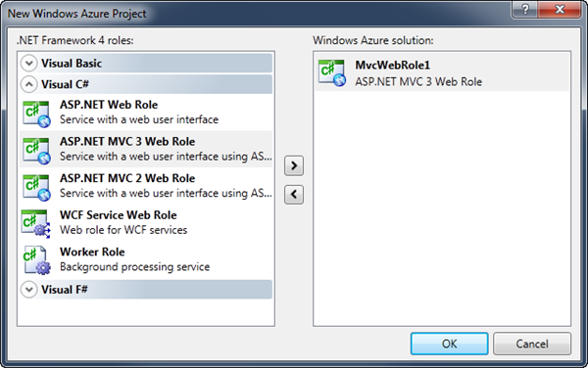The width and height of the screenshot is (588, 368).
Task: Click 'Background processing service' description
Action: coord(134,266)
